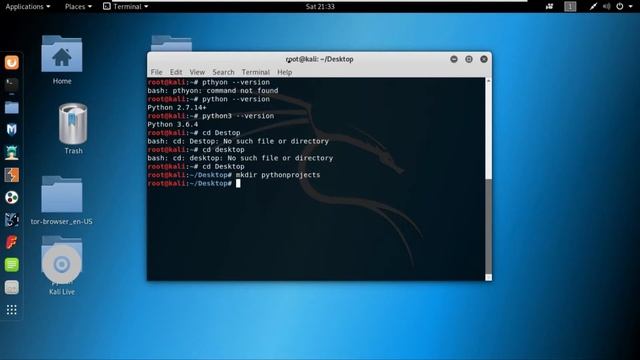640x360 pixels.
Task: Minimize the terminal window
Action: [453, 59]
